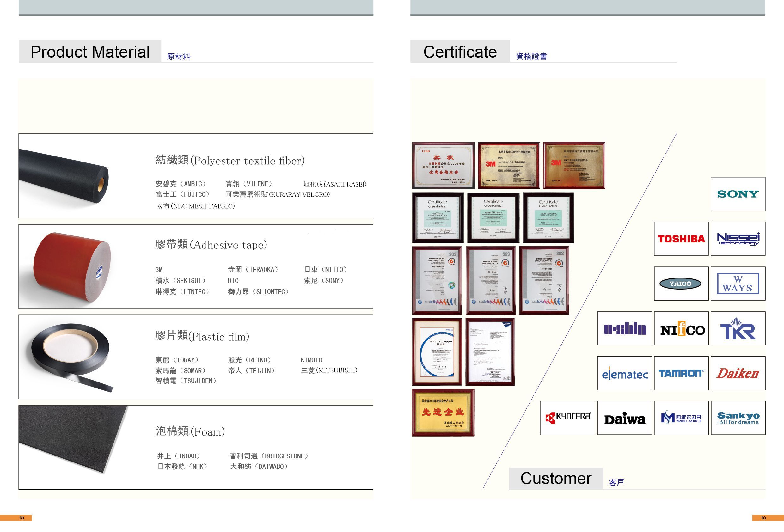The image size is (784, 532).
Task: Click the 積水 (SEKISUI) text
Action: (x=181, y=281)
